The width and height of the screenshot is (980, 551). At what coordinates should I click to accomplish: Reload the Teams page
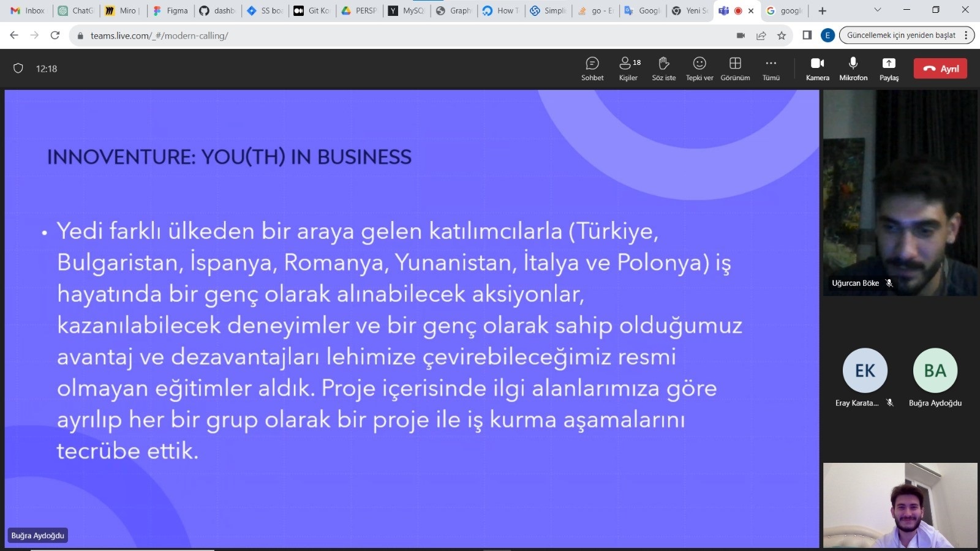point(55,36)
